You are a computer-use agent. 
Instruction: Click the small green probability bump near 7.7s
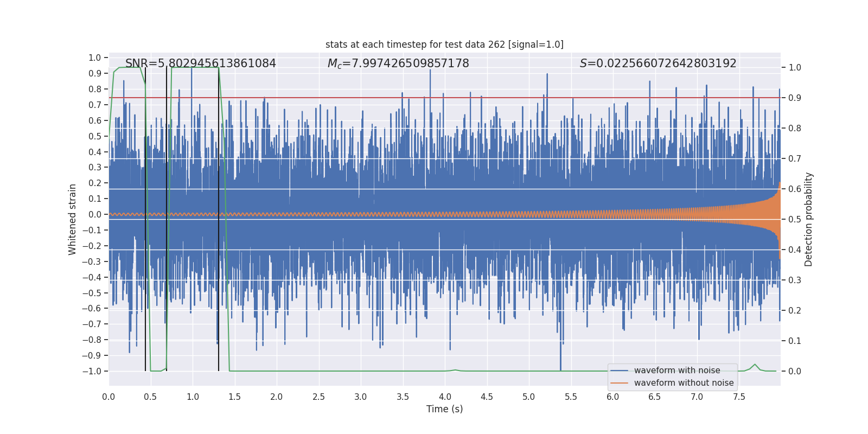click(x=755, y=366)
